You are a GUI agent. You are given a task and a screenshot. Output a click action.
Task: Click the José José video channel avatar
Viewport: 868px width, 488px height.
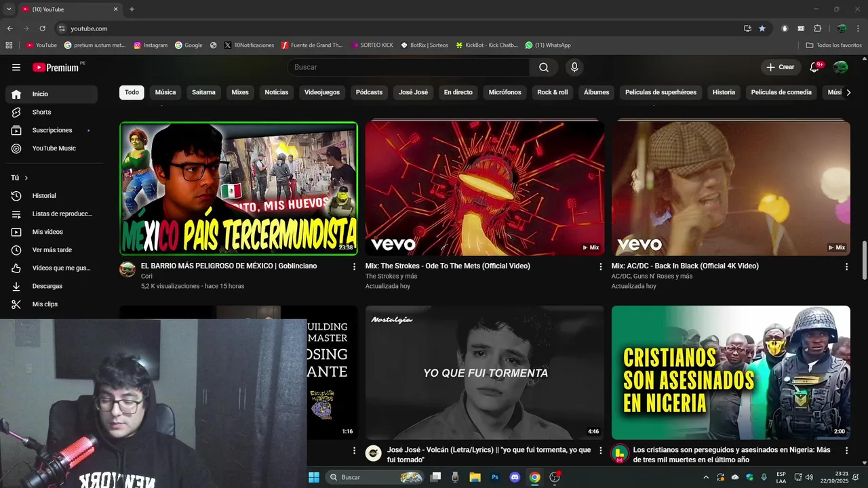374,453
